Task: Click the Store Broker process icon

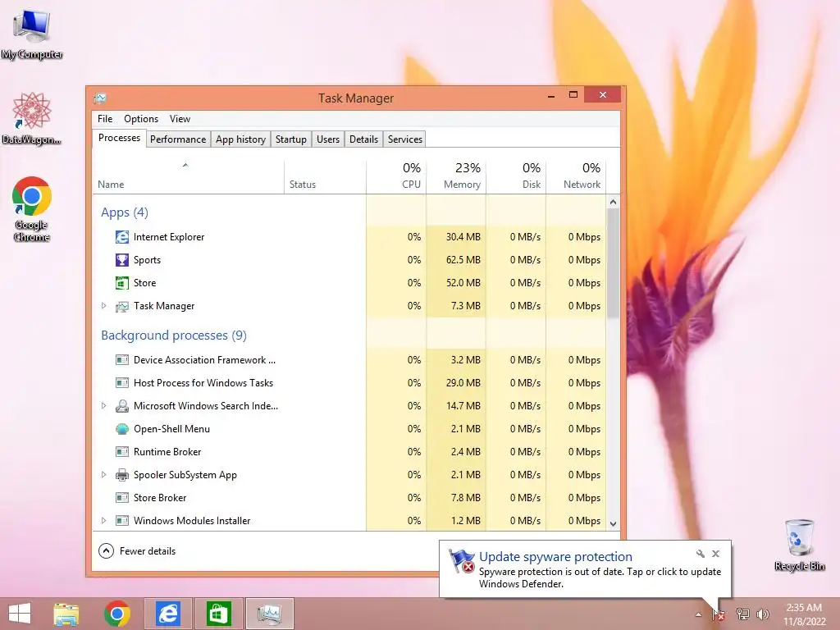Action: [x=122, y=498]
